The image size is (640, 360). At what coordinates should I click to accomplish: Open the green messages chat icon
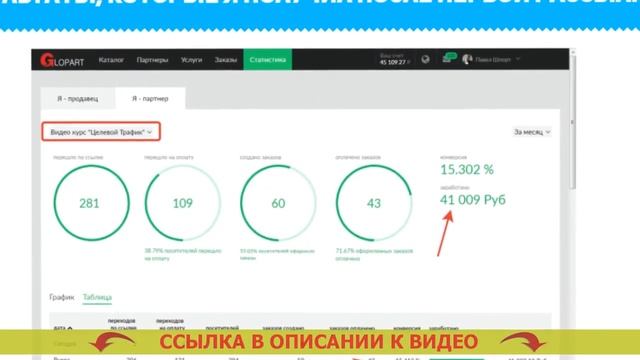pos(449,58)
